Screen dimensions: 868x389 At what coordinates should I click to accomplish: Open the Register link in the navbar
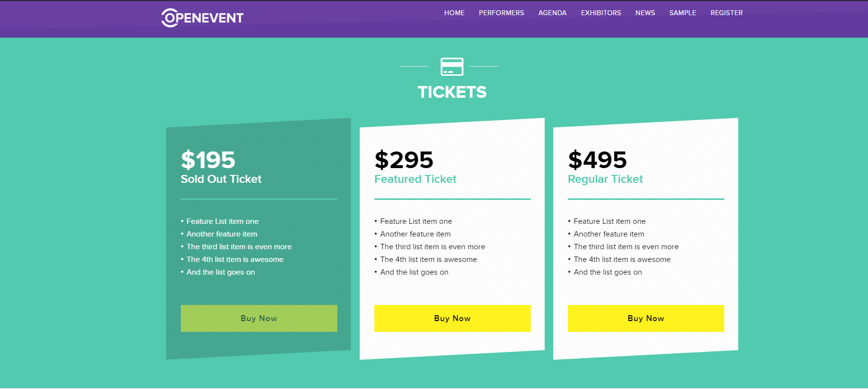click(x=726, y=13)
